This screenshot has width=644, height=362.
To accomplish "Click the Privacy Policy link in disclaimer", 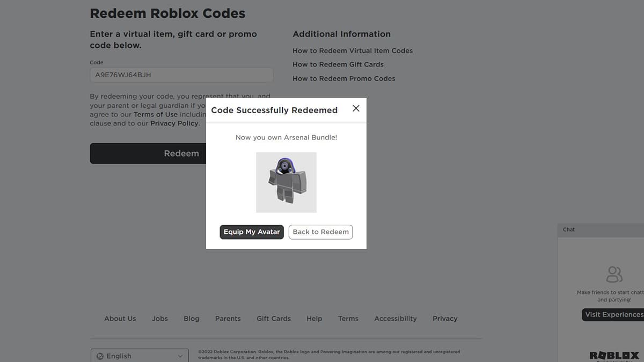I will pos(174,123).
